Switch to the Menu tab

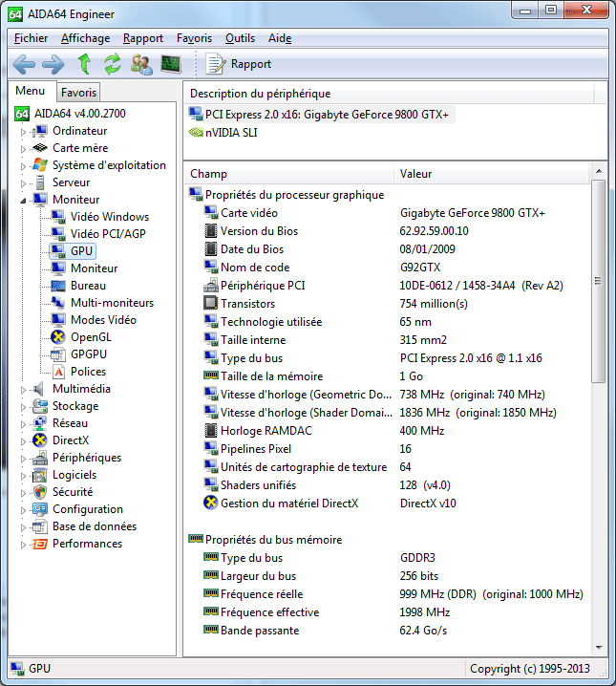(31, 91)
